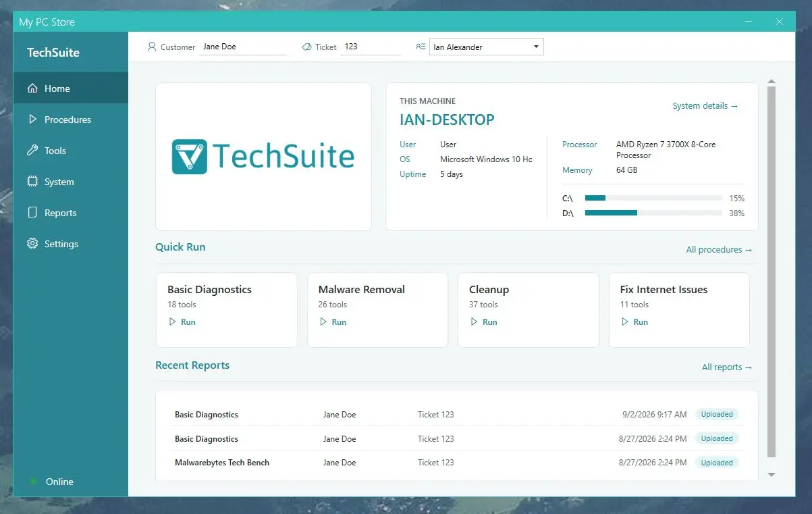Click the Customer person icon

click(152, 47)
